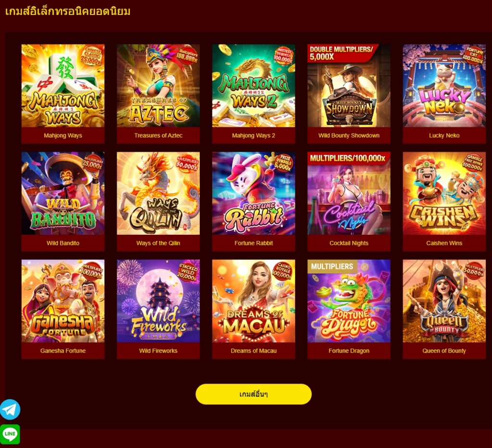This screenshot has width=492, height=448.
Task: Launch the Treasures of Aztec game image
Action: (158, 85)
